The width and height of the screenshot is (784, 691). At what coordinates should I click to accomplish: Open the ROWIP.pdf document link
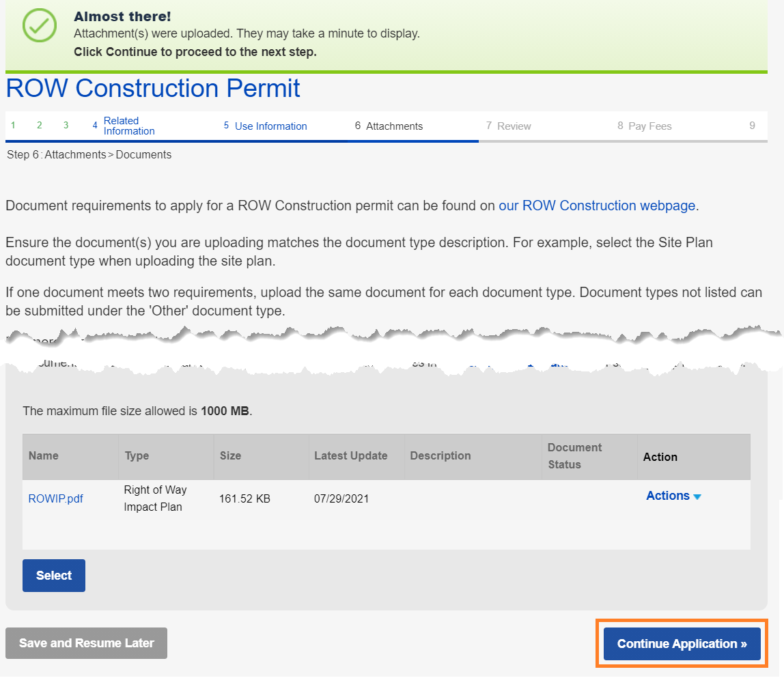tap(55, 498)
